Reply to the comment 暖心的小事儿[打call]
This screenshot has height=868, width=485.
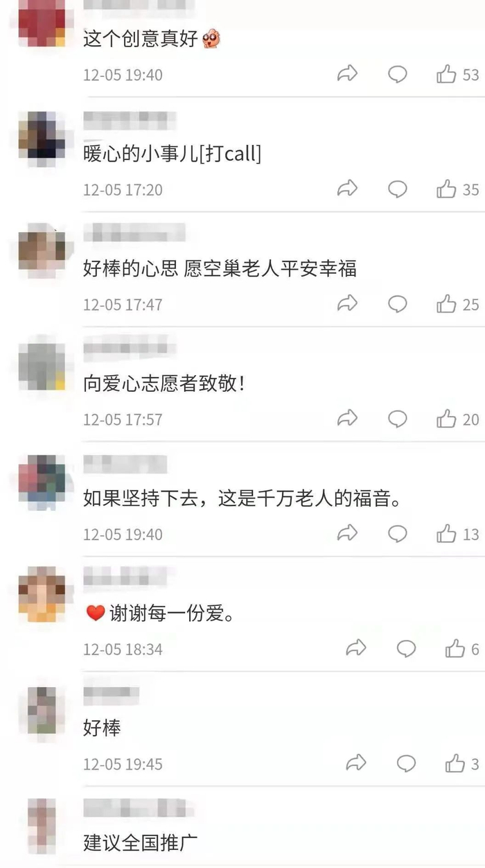[x=397, y=189]
